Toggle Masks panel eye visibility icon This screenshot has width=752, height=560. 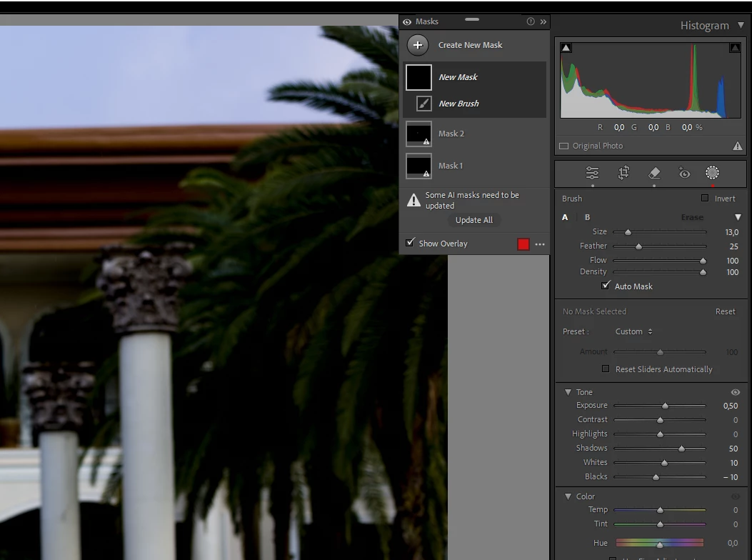[x=407, y=22]
